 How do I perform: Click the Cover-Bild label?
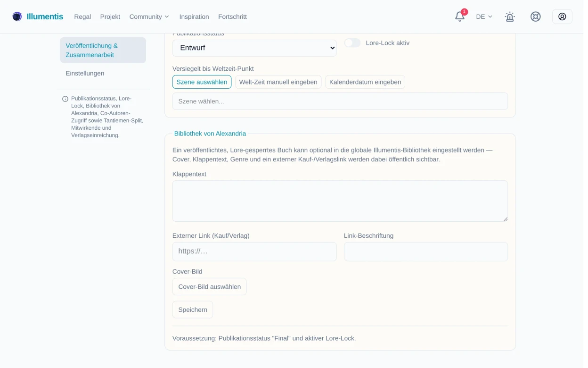point(188,272)
